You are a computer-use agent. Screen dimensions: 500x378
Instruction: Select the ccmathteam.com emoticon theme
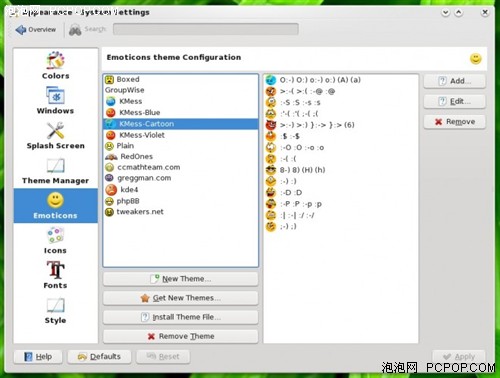pyautogui.click(x=181, y=167)
